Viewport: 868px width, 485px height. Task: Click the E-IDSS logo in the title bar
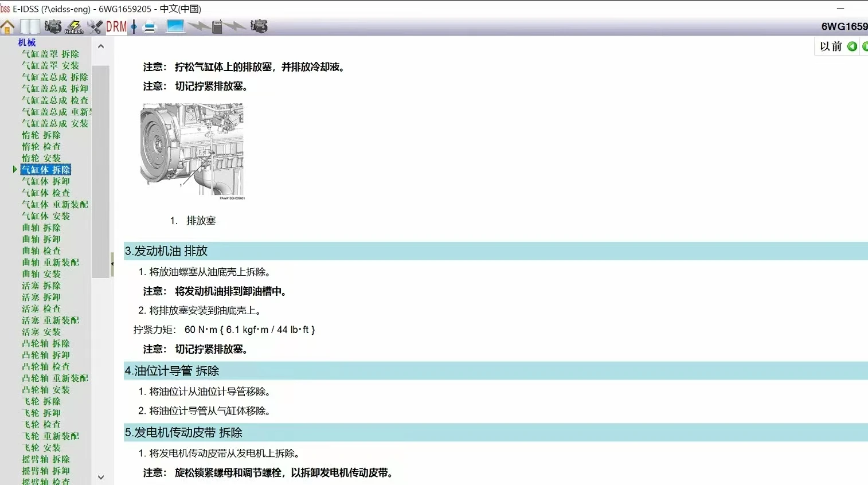click(x=6, y=9)
